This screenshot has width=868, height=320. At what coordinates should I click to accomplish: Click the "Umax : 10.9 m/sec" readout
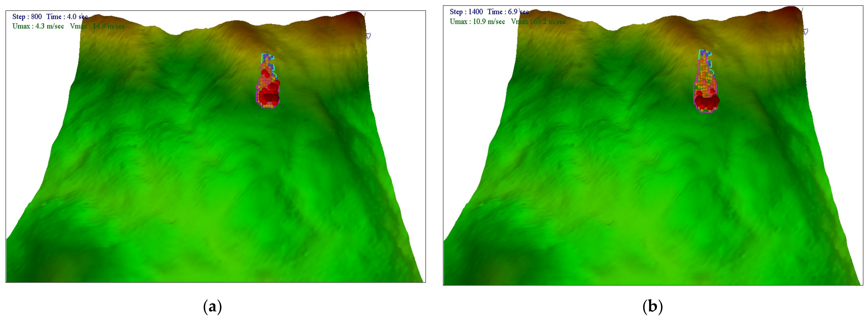coord(477,22)
